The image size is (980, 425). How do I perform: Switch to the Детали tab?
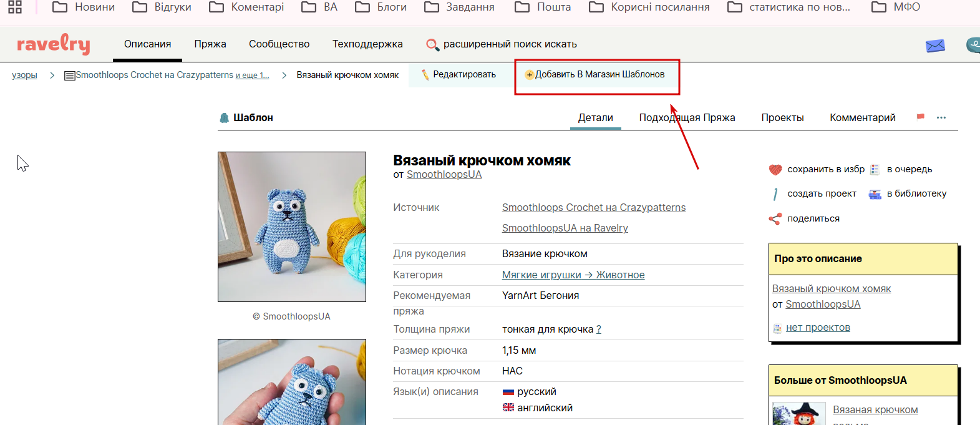click(x=596, y=117)
